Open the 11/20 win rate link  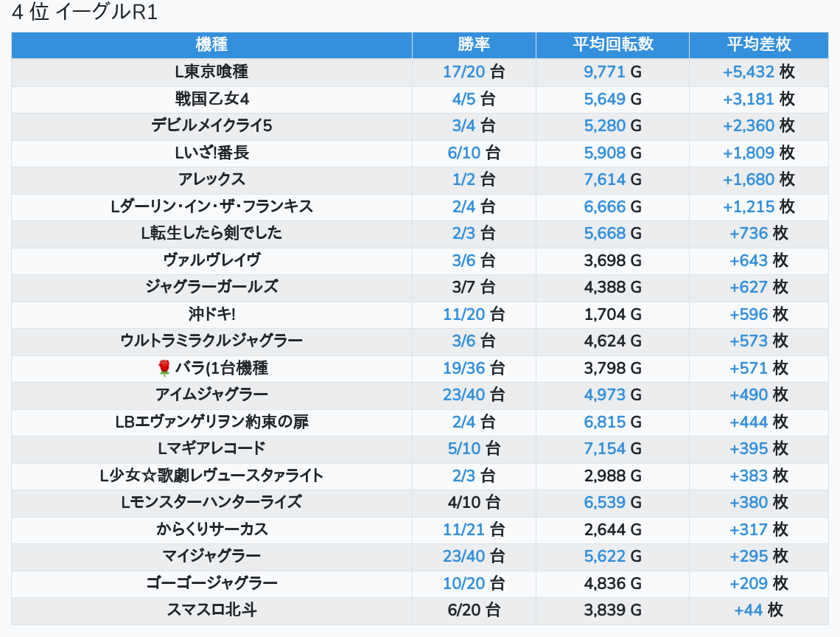[x=464, y=314]
